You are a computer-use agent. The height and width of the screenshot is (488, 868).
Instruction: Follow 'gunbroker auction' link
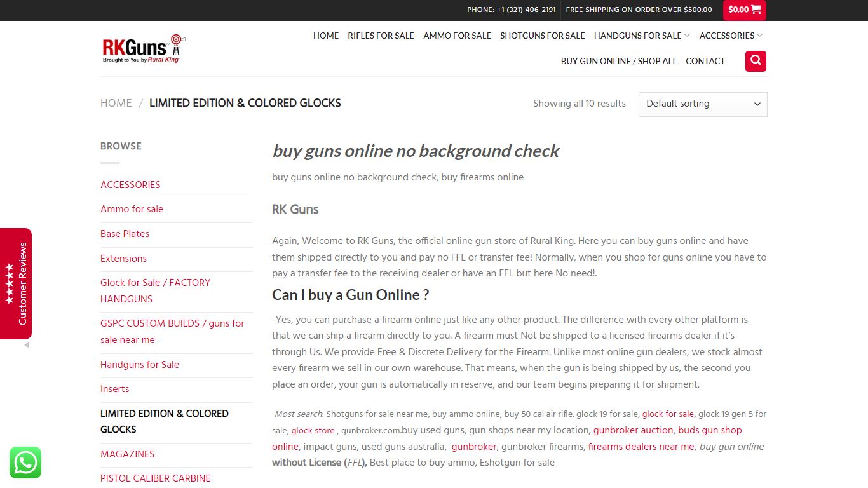(x=633, y=430)
